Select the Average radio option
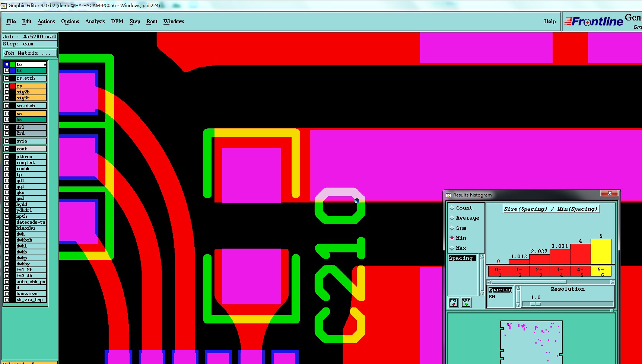This screenshot has height=364, width=642. (464, 218)
